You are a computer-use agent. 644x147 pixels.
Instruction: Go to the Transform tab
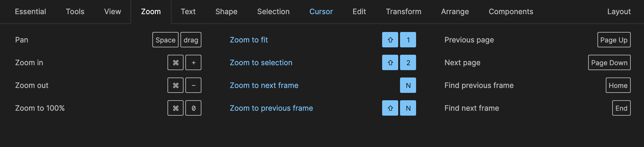403,12
